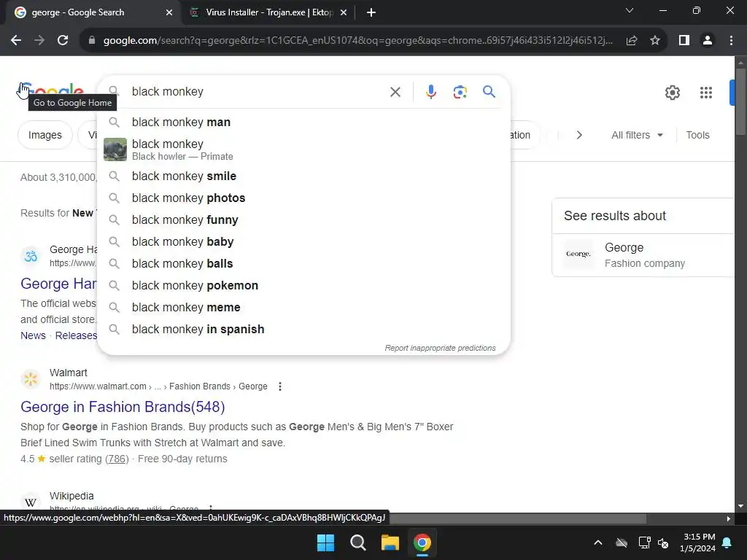Click the share page icon in address bar
The height and width of the screenshot is (560, 747).
click(632, 41)
